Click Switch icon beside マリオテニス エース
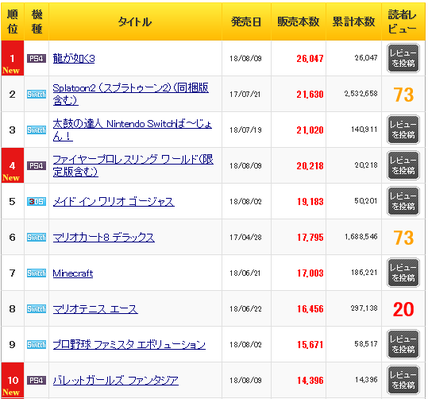428x399 pixels. pos(36,309)
